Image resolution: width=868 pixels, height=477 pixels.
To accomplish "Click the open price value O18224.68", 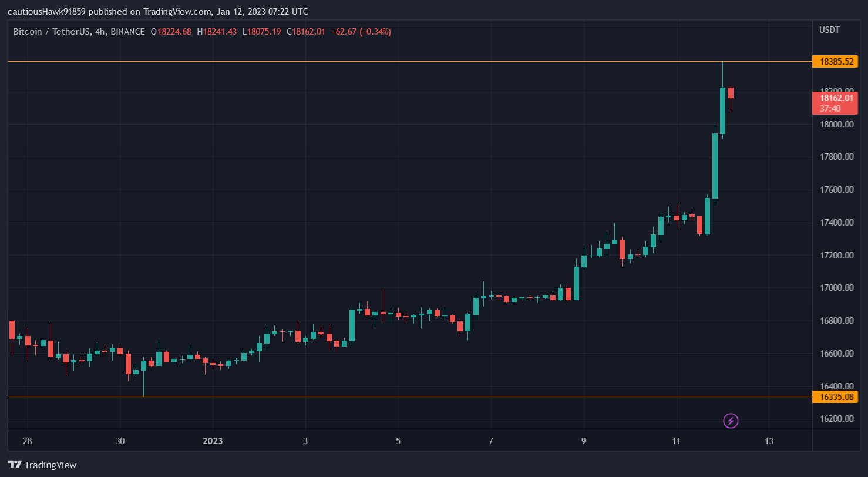I will click(171, 32).
